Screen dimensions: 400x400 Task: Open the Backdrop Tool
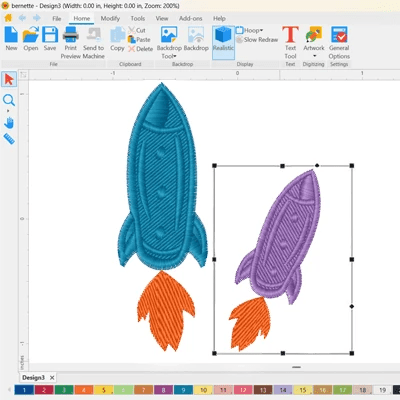click(169, 43)
